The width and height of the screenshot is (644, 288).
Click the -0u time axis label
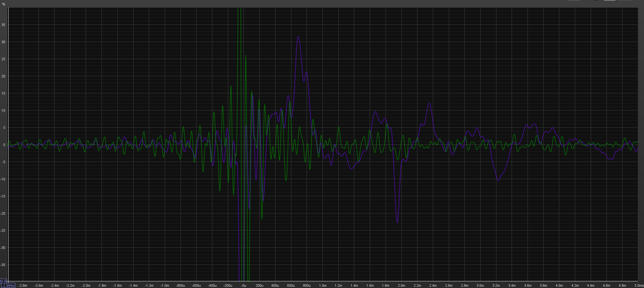click(243, 285)
